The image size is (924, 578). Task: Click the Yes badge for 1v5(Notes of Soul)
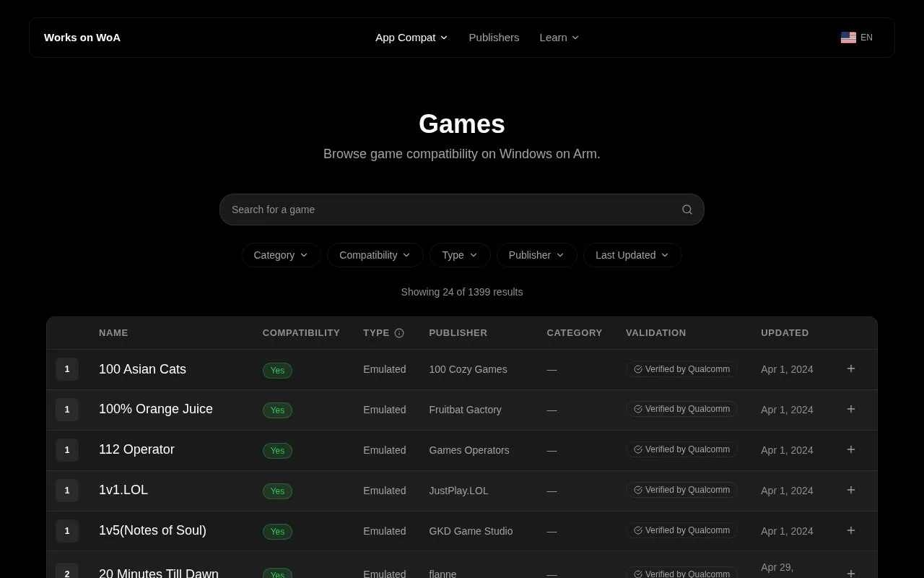pos(277,532)
